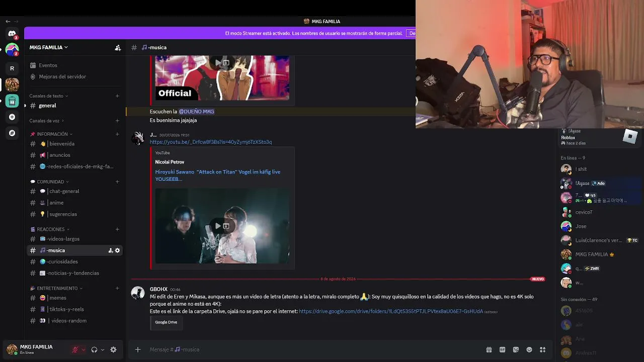Collapse the INFORMACIÓN category
This screenshot has width=644, height=362.
52,134
